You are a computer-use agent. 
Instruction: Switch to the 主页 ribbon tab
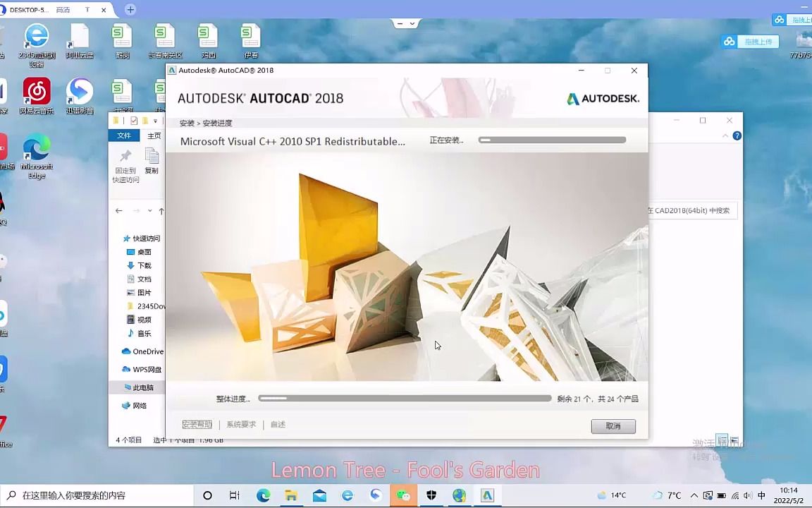pos(154,135)
